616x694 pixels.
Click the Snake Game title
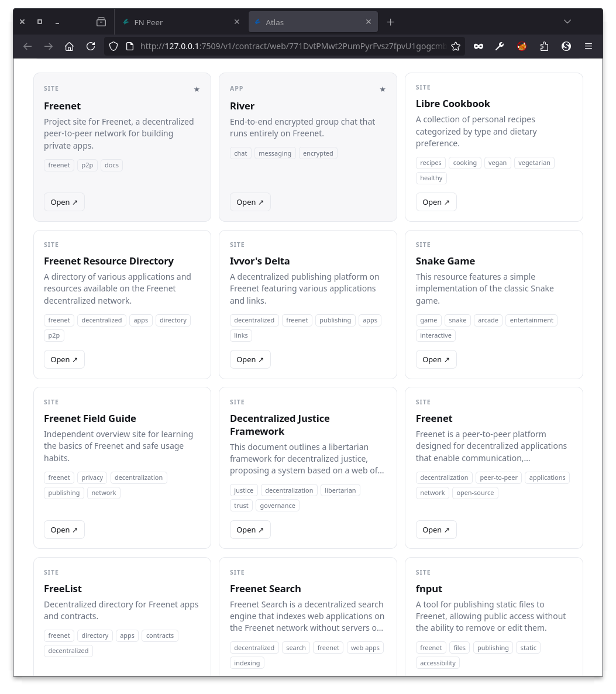pos(445,262)
